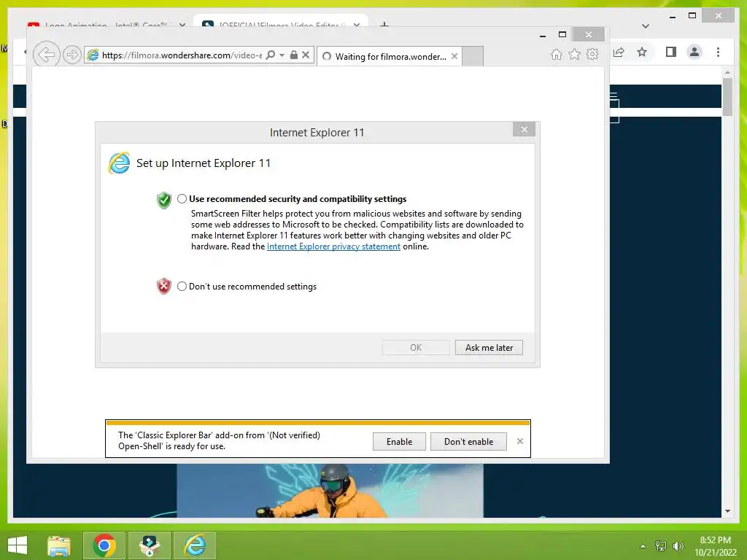Minimize the Internet Explorer window
The width and height of the screenshot is (747, 560).
pos(543,35)
